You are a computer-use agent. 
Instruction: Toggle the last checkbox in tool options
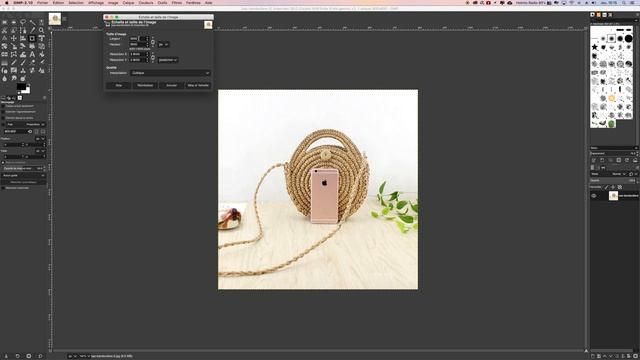3,188
